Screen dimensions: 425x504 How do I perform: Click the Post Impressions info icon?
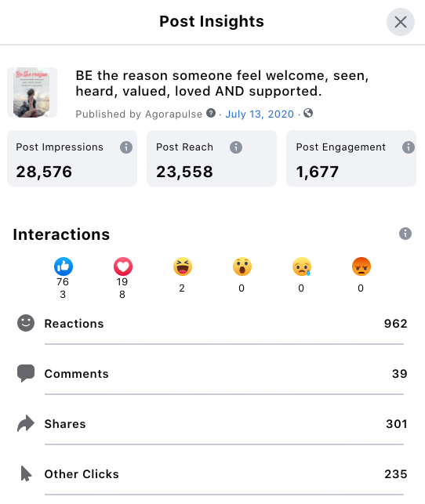point(126,147)
